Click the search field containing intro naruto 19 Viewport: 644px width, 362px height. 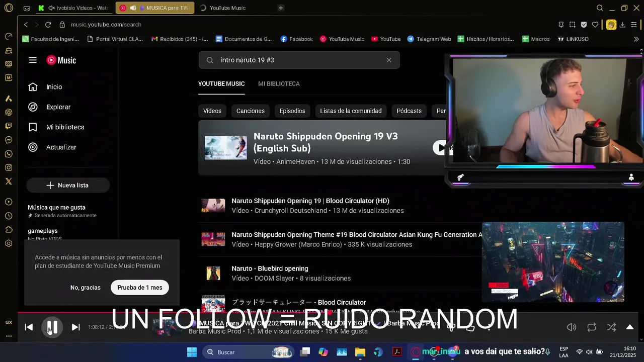pos(299,60)
